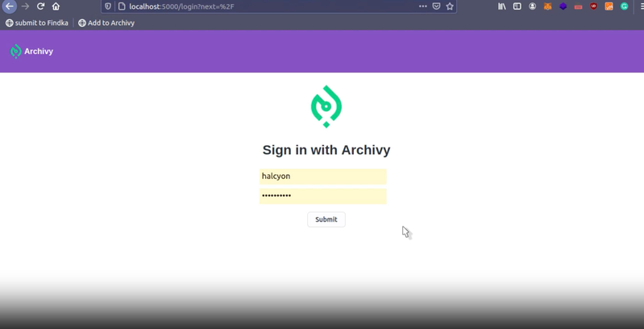Reload the current login page
Screen dimensions: 644x329
(x=40, y=6)
